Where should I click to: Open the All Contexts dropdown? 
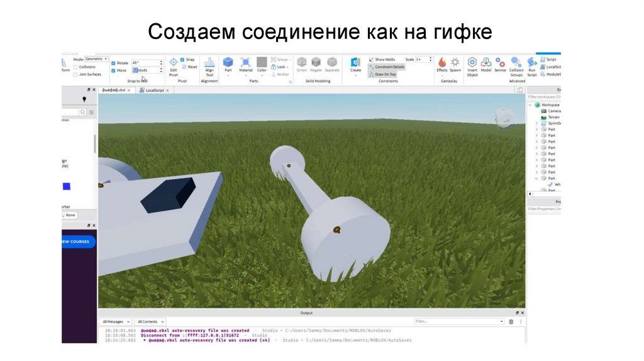click(150, 321)
